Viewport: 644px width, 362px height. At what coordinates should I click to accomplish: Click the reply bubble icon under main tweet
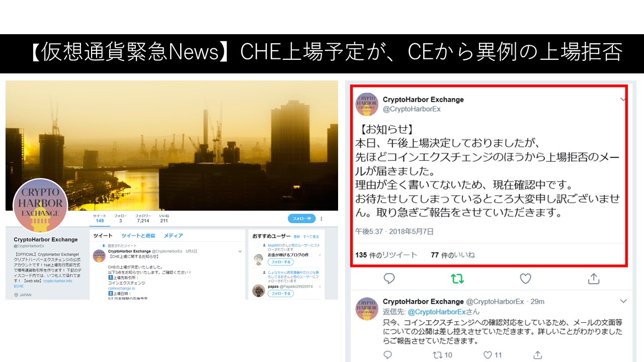pyautogui.click(x=389, y=279)
